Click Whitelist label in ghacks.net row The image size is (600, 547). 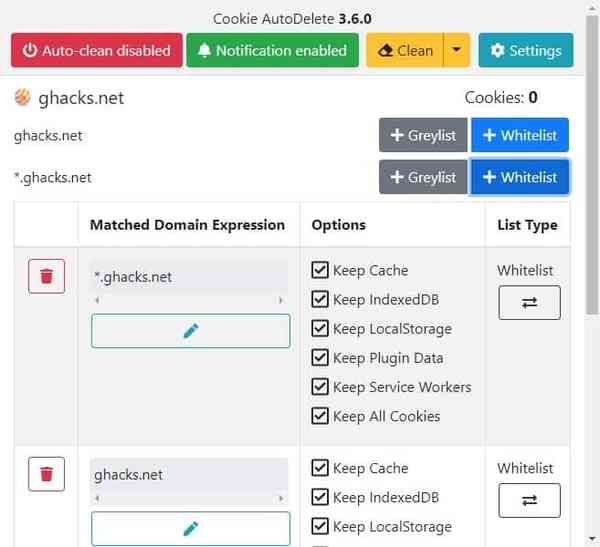(x=525, y=468)
